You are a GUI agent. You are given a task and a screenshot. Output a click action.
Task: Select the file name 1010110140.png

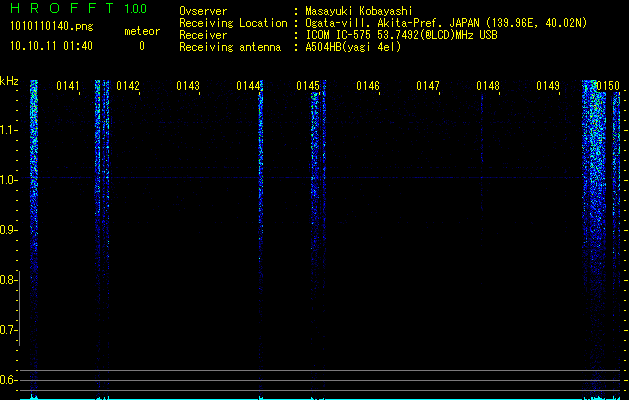52,26
